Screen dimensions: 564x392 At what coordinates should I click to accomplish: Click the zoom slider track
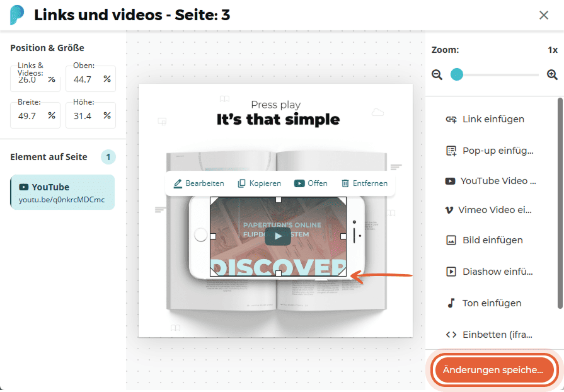pos(495,75)
